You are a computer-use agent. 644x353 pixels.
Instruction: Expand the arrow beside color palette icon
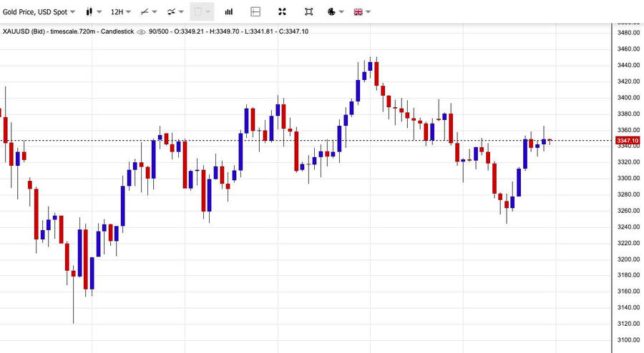coord(341,12)
